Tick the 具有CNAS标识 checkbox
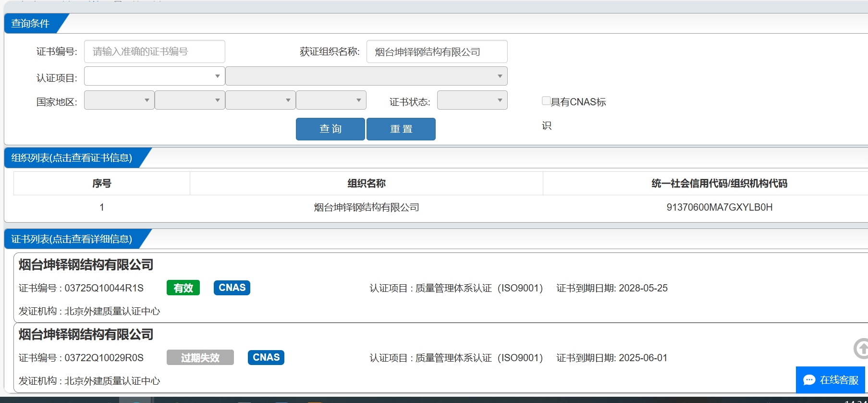This screenshot has height=403, width=868. 546,101
